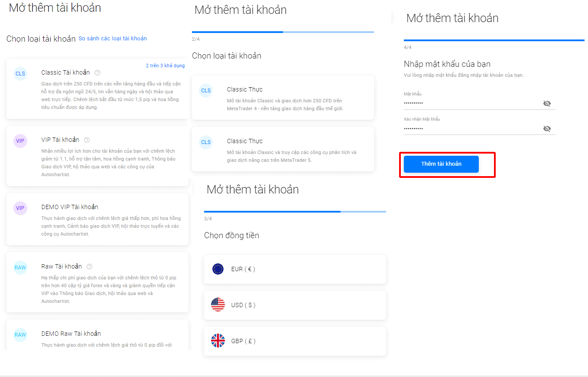
Task: Choose Classic Thực on MetaTrader 4
Action: [x=283, y=98]
